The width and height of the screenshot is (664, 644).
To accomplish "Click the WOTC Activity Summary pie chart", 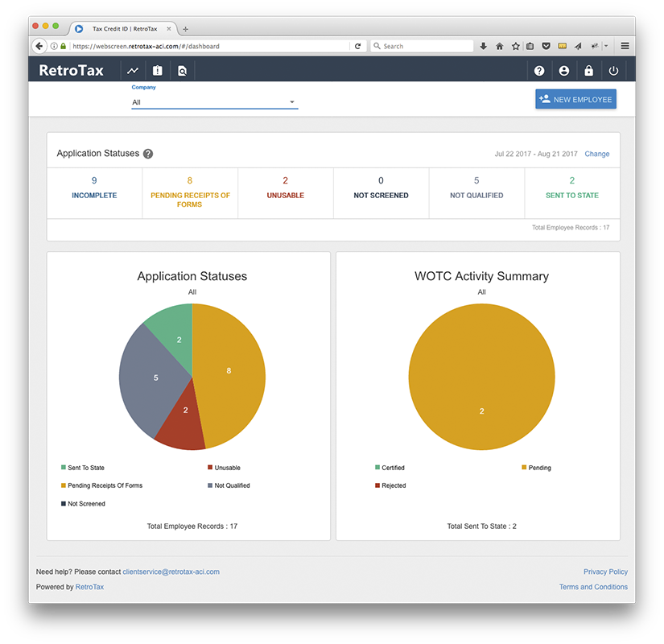I will point(481,377).
